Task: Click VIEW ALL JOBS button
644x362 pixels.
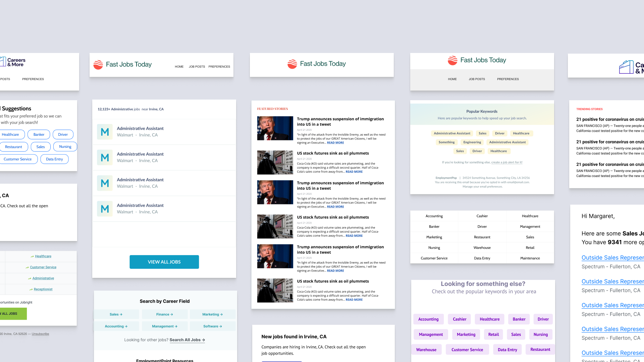Action: tap(164, 262)
